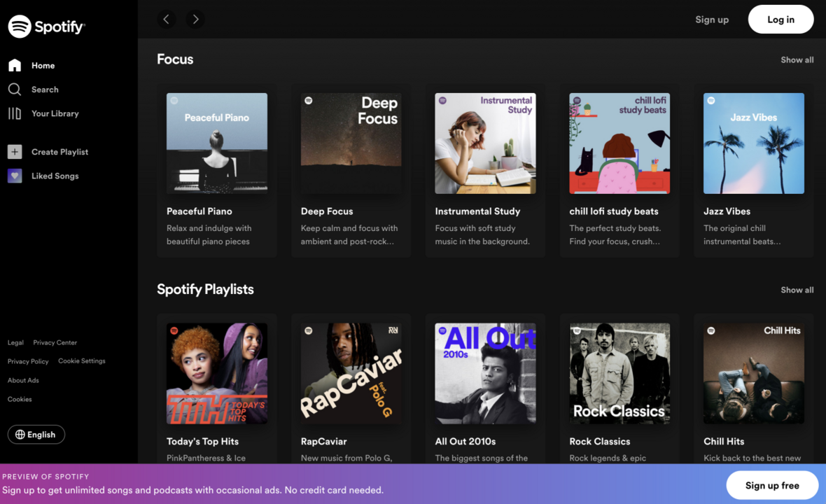Show all Focus playlists
This screenshot has width=826, height=504.
coord(797,60)
